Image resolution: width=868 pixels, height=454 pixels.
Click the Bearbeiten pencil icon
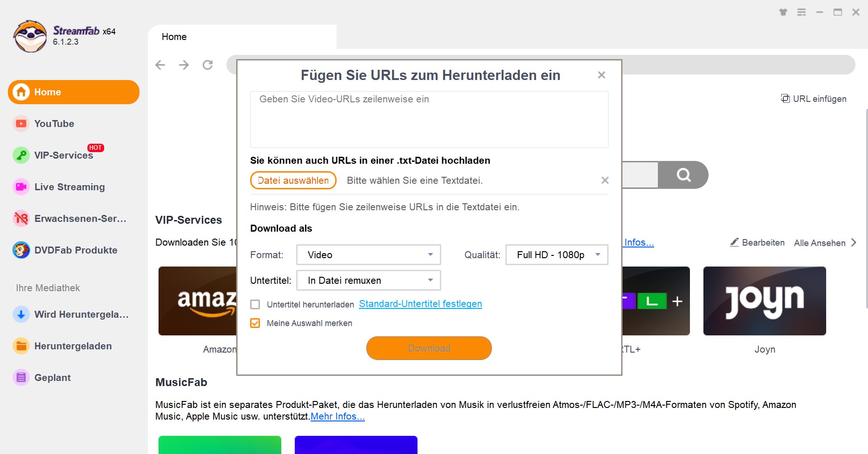735,242
